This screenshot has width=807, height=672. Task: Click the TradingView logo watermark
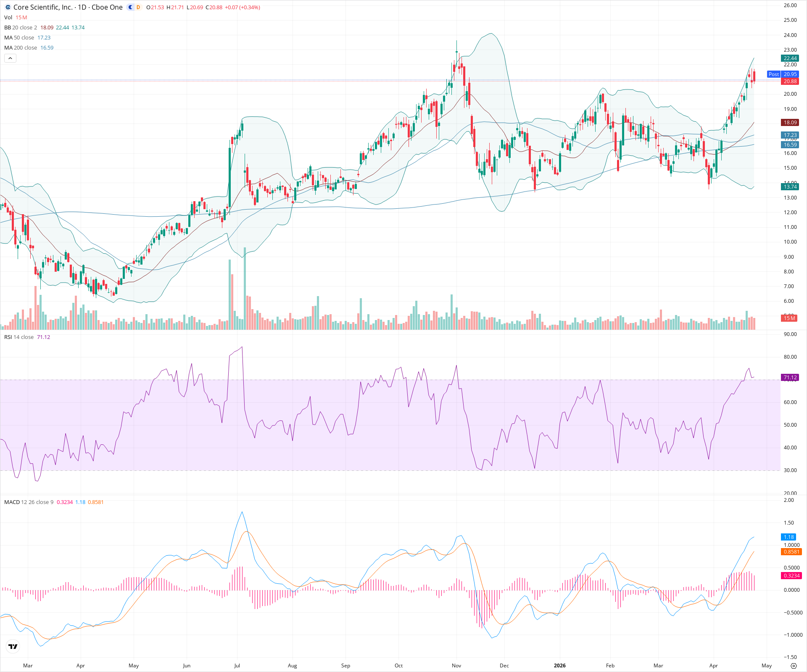[x=13, y=646]
